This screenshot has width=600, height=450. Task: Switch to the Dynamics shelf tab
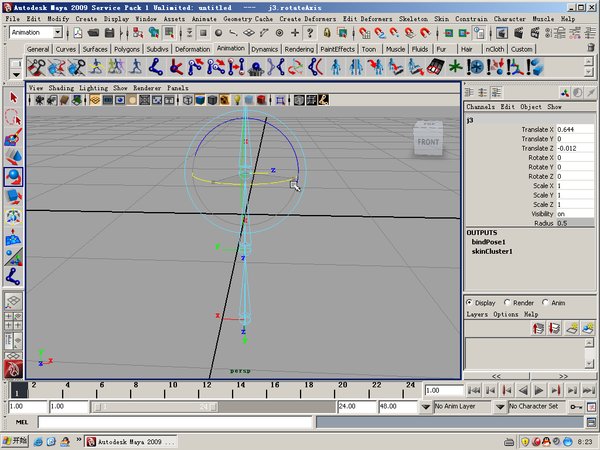point(264,49)
